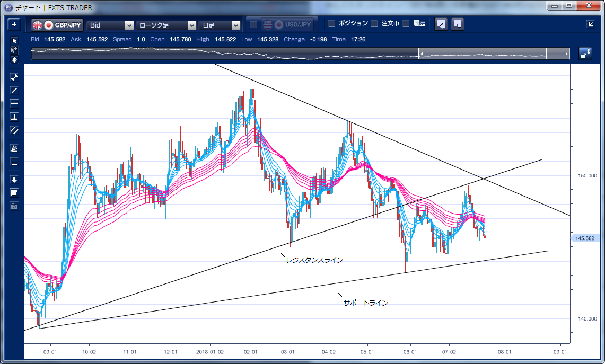Screen dimensions: 605x364
Task: Select the perpendicular T-line tool
Action: click(x=14, y=117)
